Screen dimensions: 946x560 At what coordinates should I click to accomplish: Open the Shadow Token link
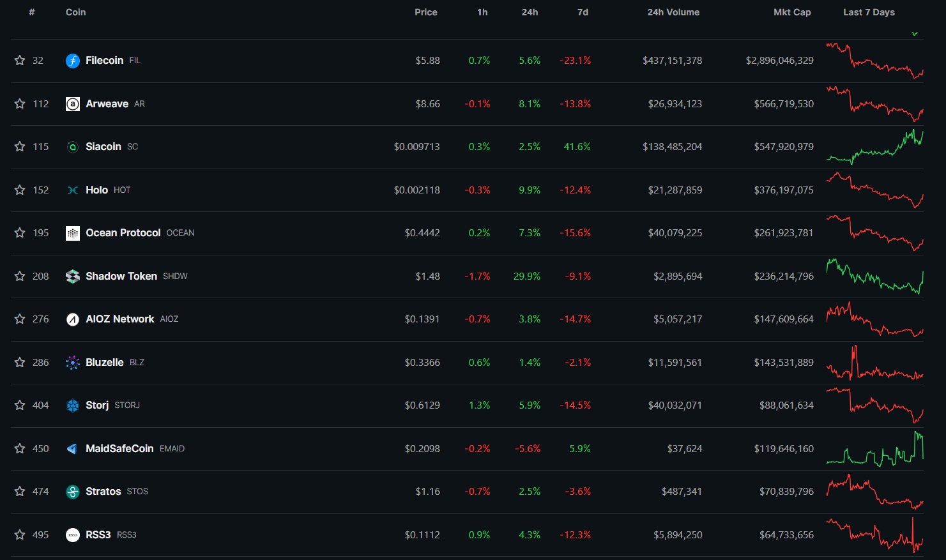click(121, 276)
